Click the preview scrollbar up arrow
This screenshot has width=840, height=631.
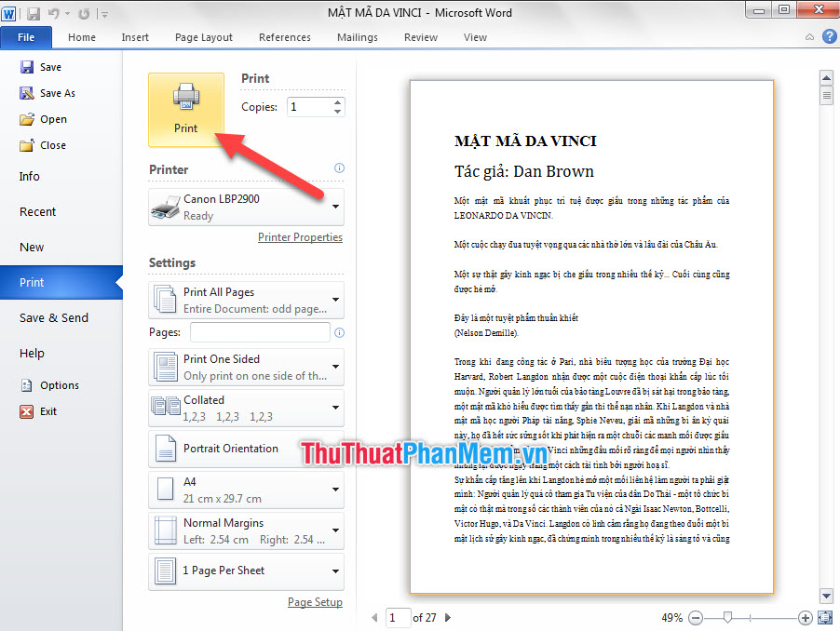pos(826,77)
